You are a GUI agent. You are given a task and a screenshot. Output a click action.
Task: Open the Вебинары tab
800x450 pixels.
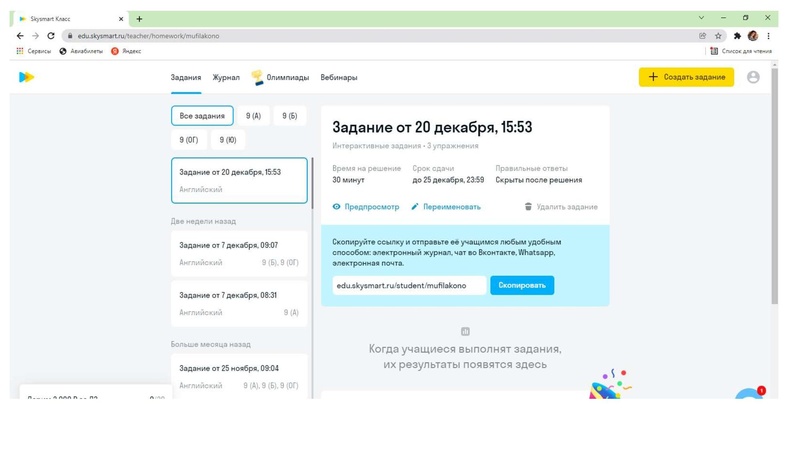(339, 78)
